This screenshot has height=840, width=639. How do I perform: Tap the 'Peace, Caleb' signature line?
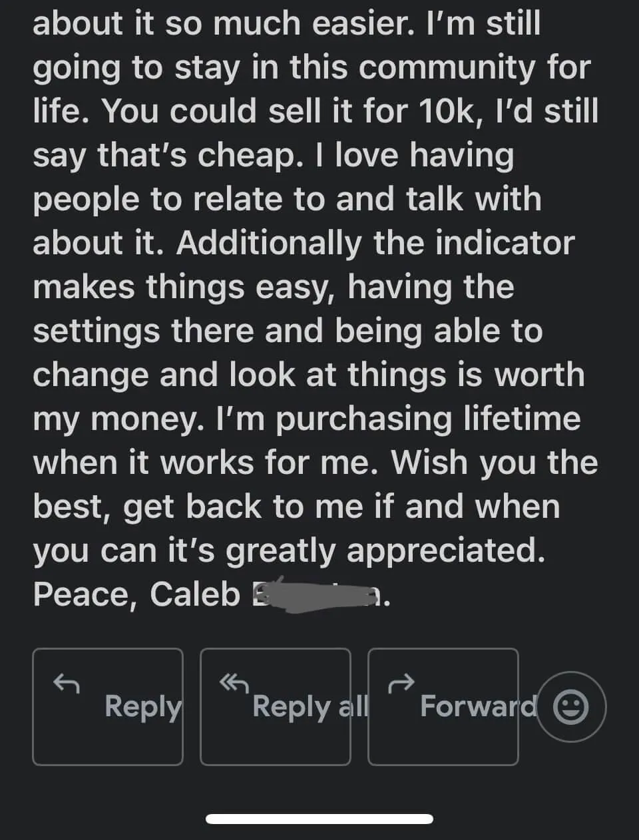pyautogui.click(x=136, y=594)
